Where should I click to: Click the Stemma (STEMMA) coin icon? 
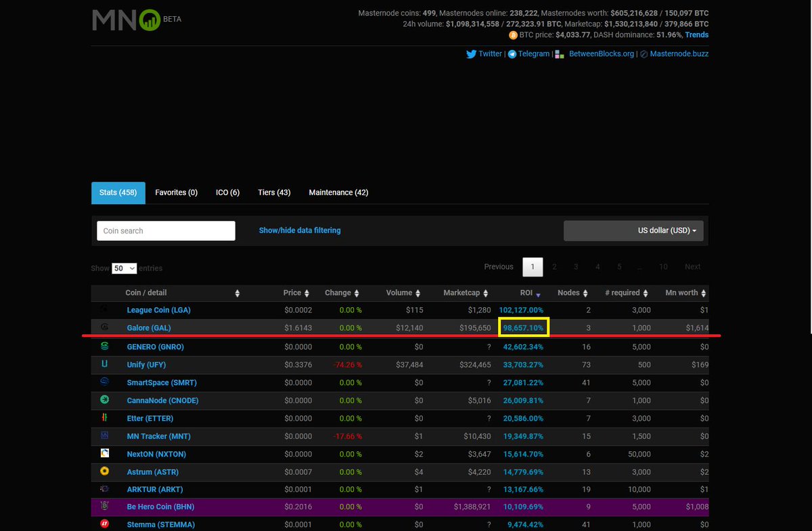(x=105, y=524)
